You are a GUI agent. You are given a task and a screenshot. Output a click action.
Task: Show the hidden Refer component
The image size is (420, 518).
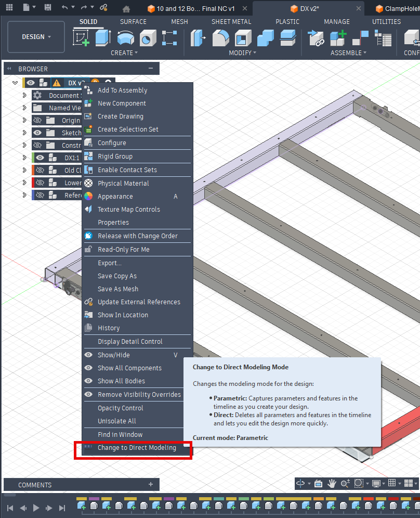(x=40, y=195)
